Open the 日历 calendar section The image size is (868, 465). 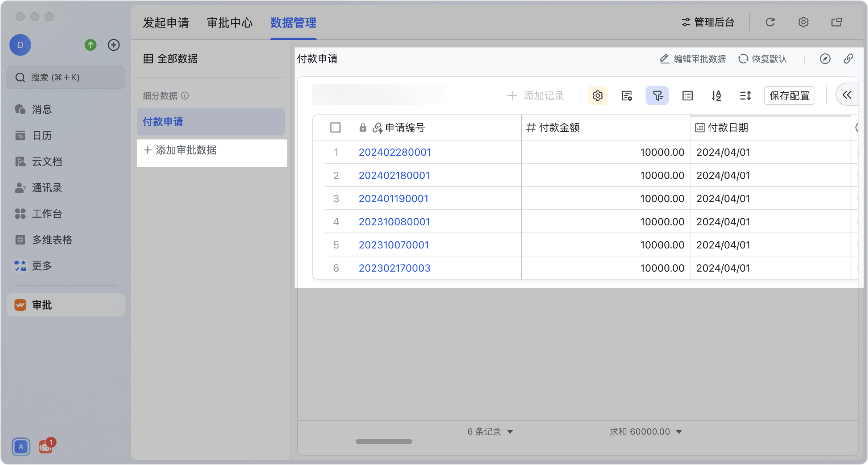click(x=33, y=135)
